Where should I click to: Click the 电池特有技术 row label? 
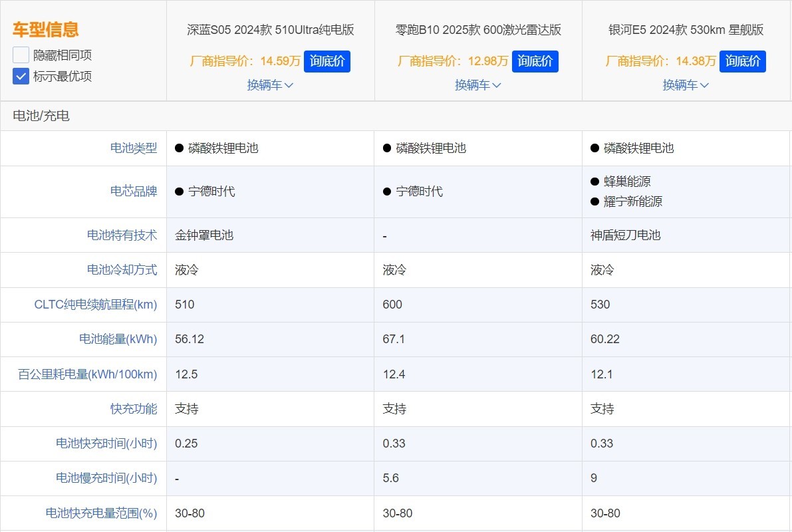(x=122, y=235)
